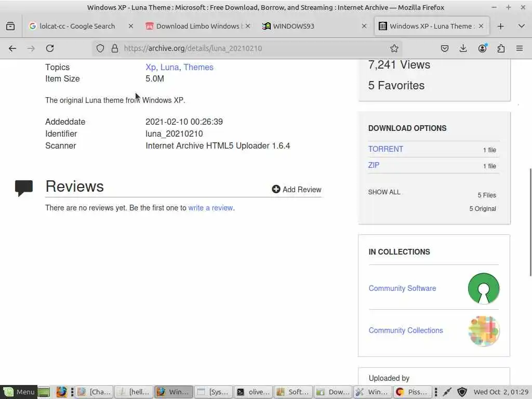Save page to Pocket

click(x=445, y=48)
